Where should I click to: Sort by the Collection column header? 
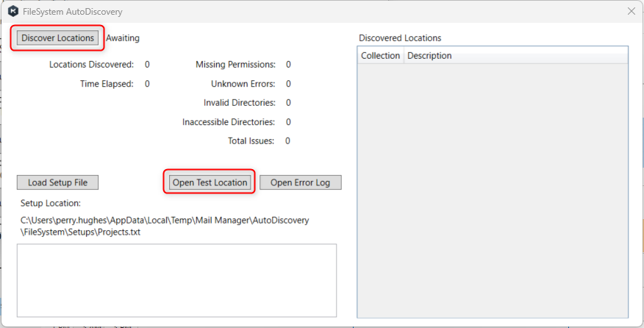coord(380,56)
